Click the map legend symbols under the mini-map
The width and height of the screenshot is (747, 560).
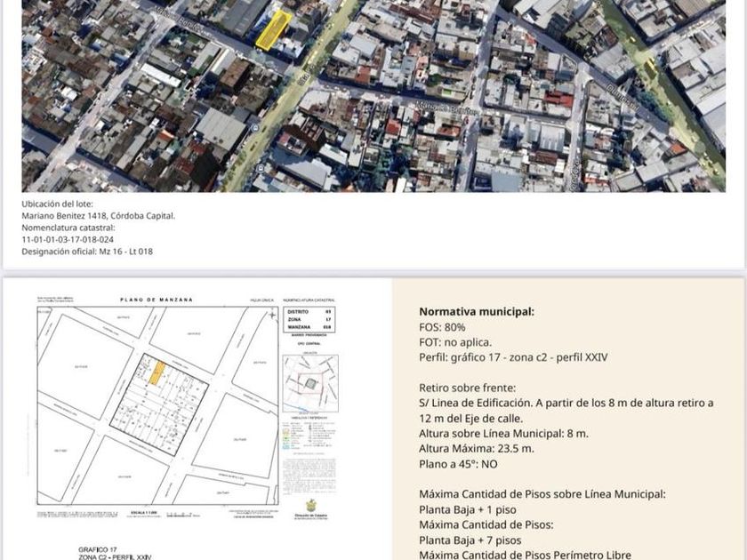[x=309, y=436]
